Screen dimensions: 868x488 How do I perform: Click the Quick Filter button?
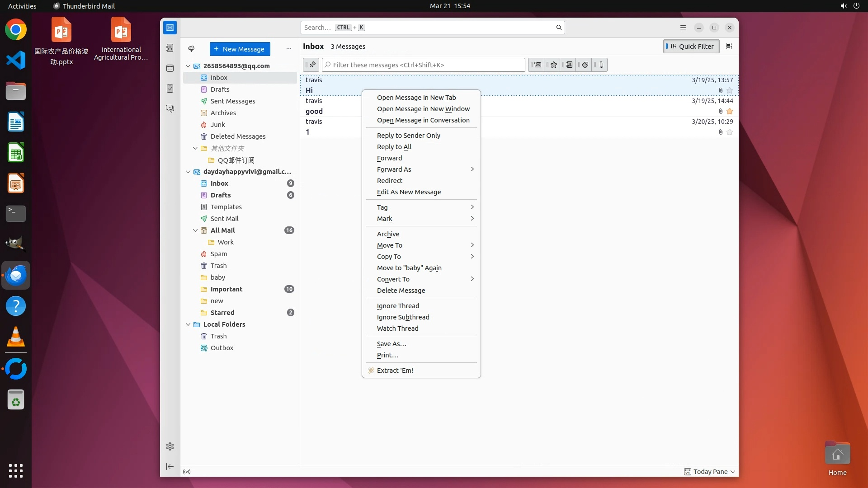click(691, 46)
